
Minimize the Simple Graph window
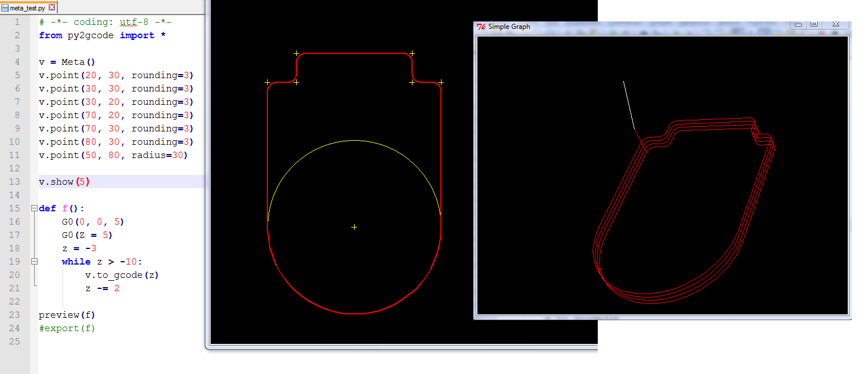(798, 24)
